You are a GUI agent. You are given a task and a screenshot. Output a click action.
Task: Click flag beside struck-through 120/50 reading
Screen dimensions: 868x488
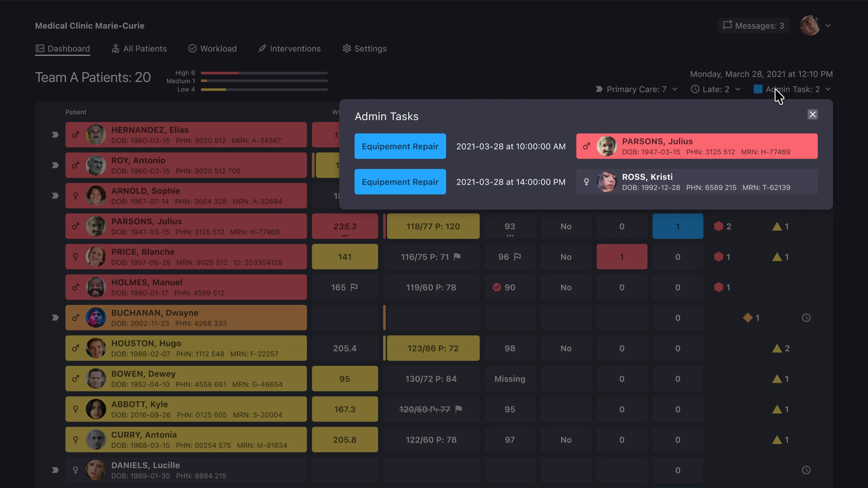459,409
